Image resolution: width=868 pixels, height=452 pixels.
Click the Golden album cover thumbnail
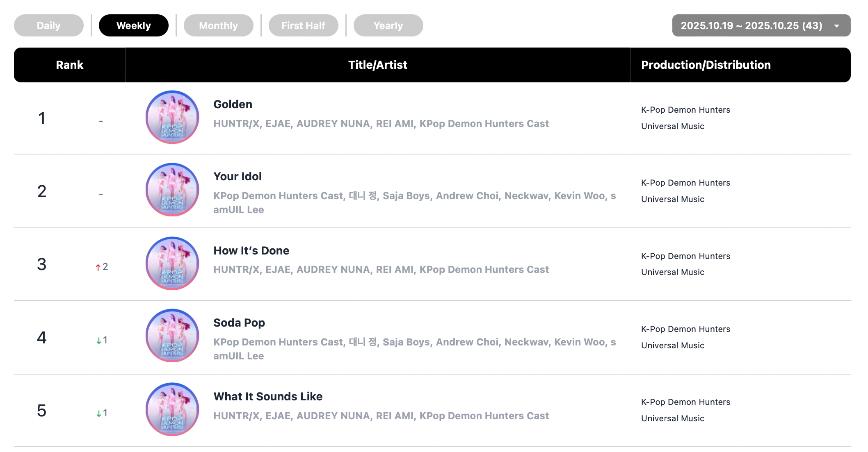coord(172,117)
